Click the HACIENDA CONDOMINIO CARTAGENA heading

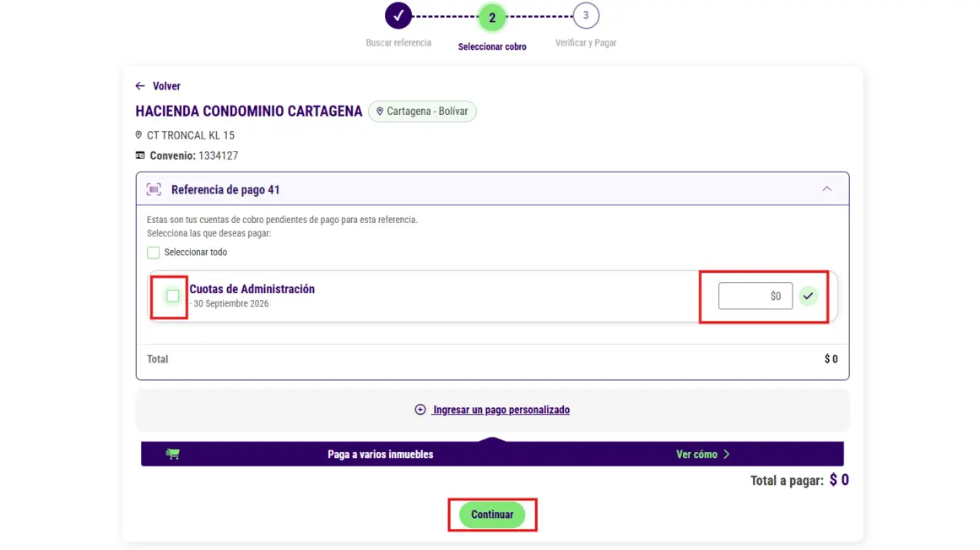249,112
